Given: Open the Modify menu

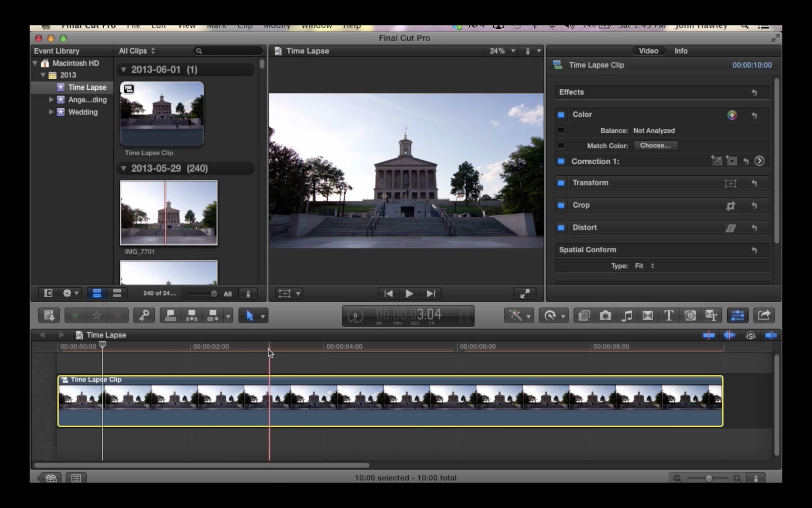Looking at the screenshot, I should pos(277,27).
